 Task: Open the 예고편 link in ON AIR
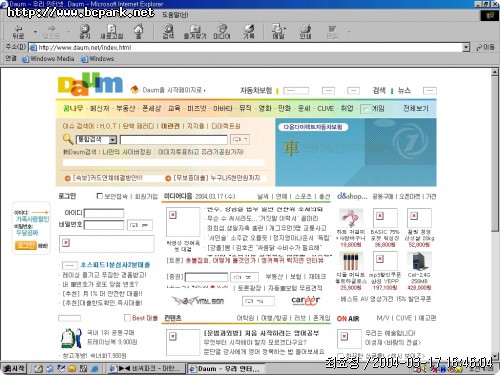click(x=427, y=318)
